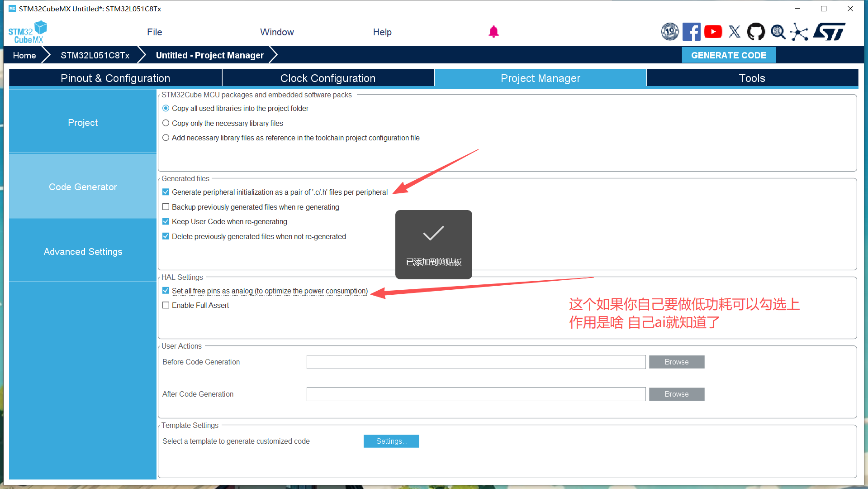Enable Backup previously generated files checkbox
The image size is (868, 489).
click(x=166, y=207)
